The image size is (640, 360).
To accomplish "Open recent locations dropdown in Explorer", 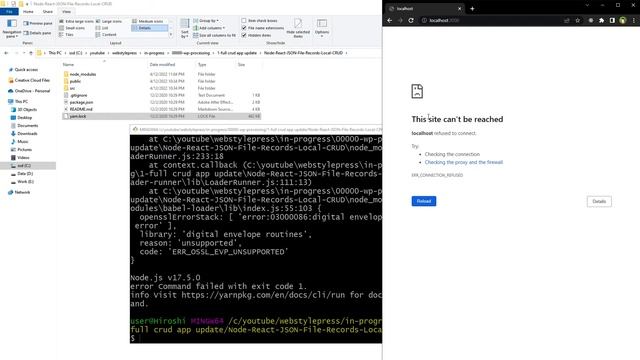I will (23, 53).
